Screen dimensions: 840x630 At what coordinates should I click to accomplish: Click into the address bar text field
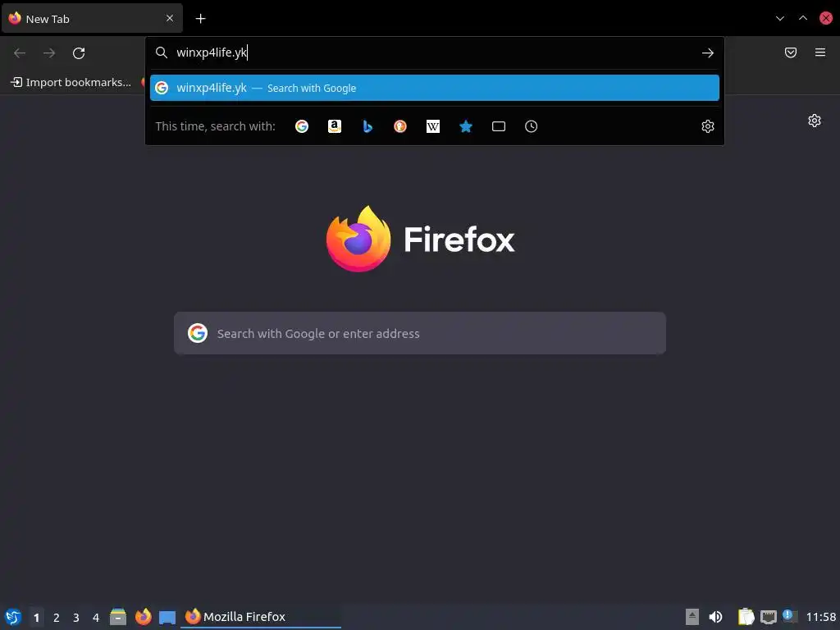434,52
